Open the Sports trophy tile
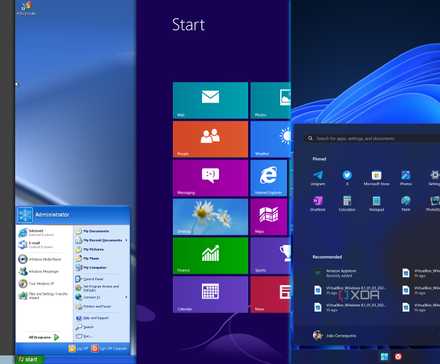Image resolution: width=440 pixels, height=364 pixels. coord(270,256)
